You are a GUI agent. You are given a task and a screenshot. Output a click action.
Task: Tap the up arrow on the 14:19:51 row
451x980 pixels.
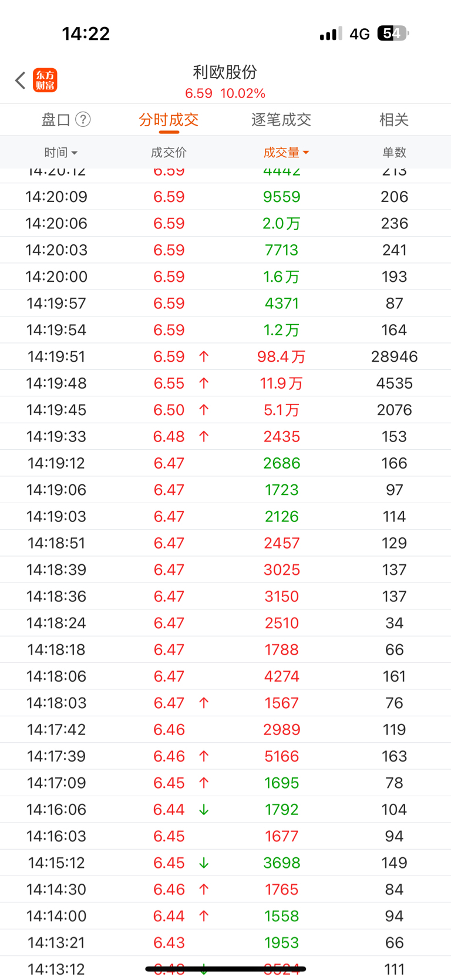pos(204,356)
